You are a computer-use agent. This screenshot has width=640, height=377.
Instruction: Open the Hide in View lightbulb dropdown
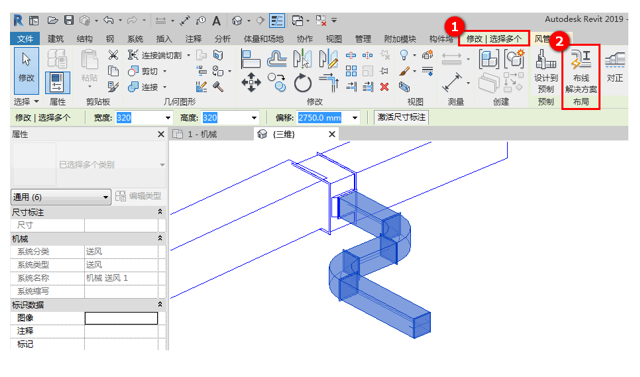414,55
